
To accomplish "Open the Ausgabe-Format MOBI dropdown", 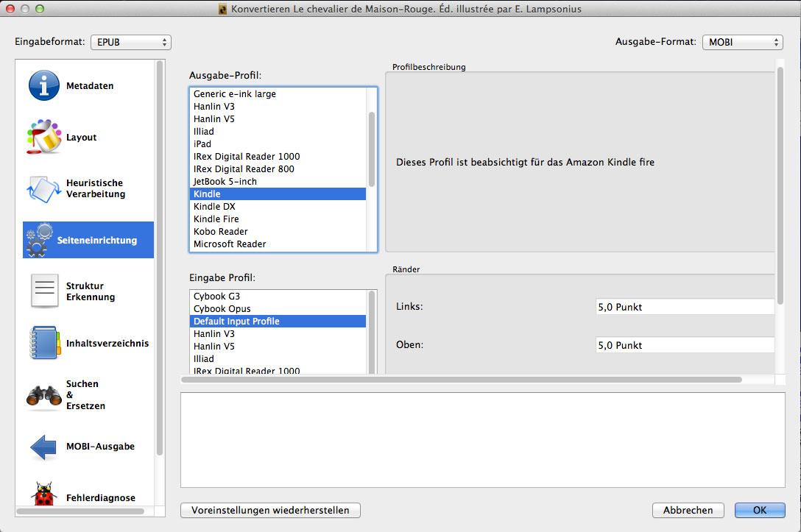I will click(x=743, y=43).
